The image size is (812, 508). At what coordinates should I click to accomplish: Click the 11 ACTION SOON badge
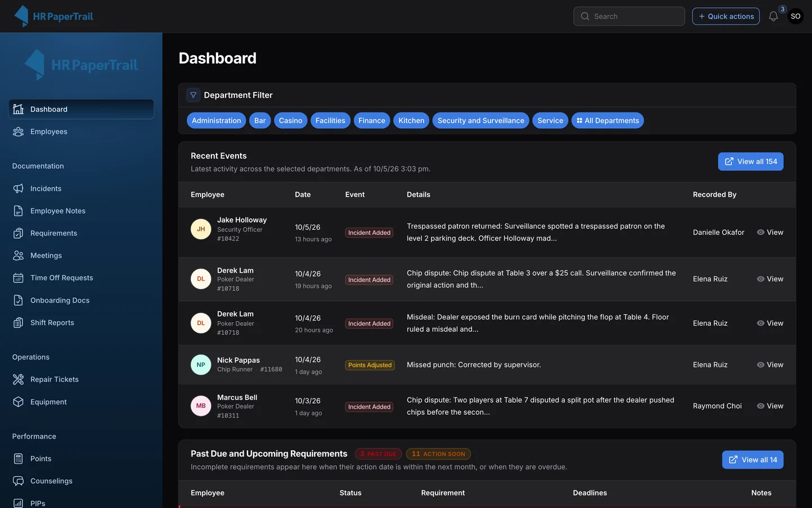438,454
